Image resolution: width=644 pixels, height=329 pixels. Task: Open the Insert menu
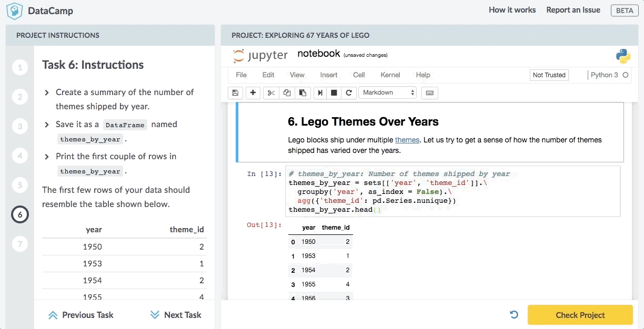(329, 75)
